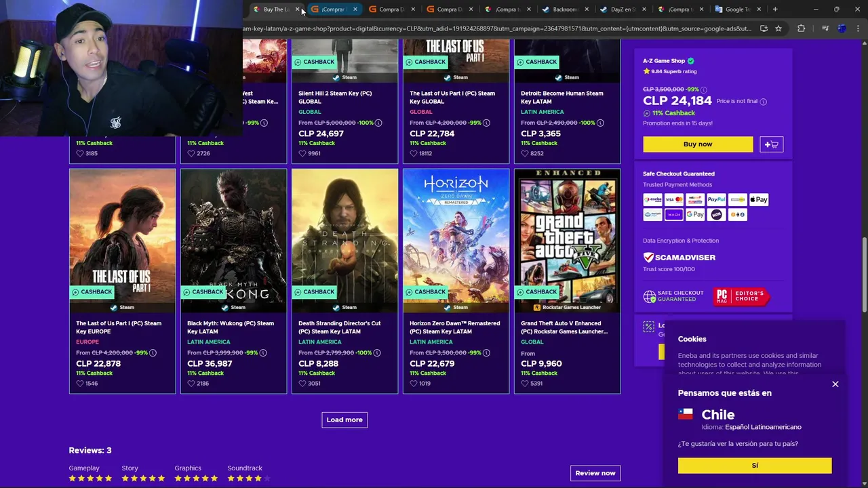The width and height of the screenshot is (868, 488).
Task: Open price info icon on Detroit card
Action: [601, 123]
